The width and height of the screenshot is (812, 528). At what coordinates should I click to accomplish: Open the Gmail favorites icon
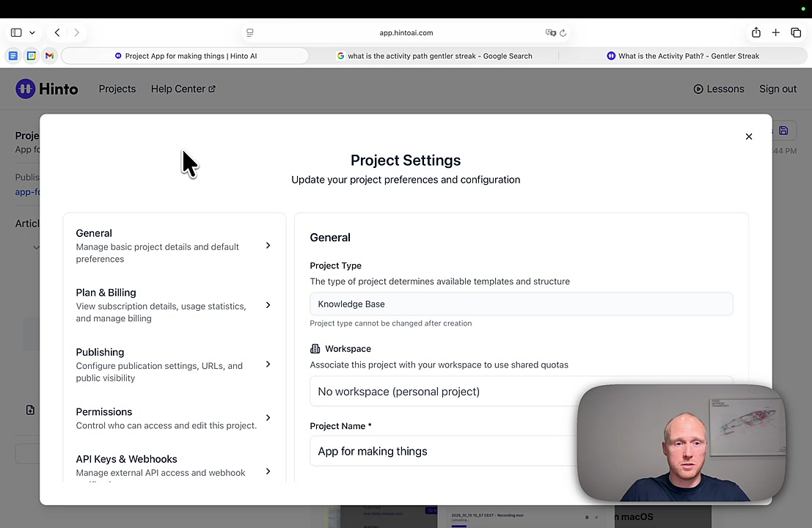coord(49,56)
